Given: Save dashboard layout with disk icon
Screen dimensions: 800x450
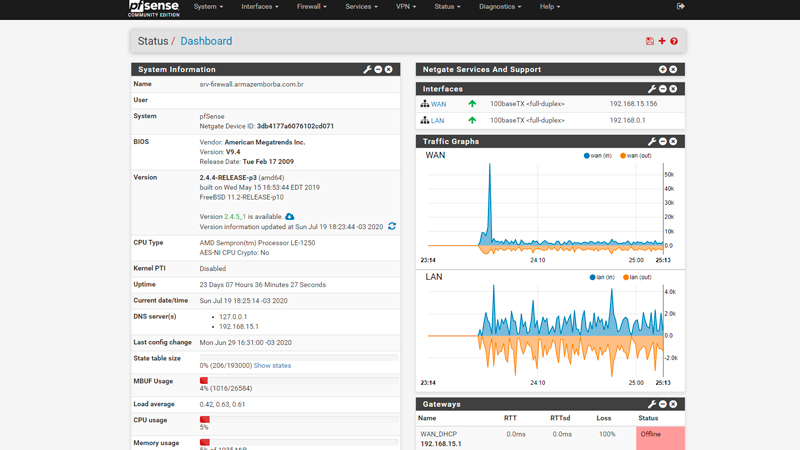Looking at the screenshot, I should tap(649, 41).
